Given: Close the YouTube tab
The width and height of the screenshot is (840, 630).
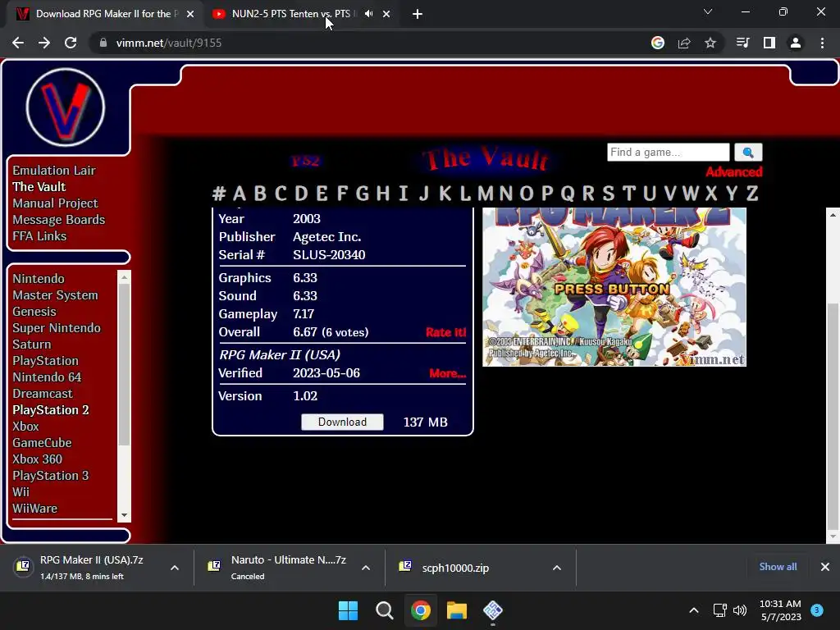Looking at the screenshot, I should (386, 14).
